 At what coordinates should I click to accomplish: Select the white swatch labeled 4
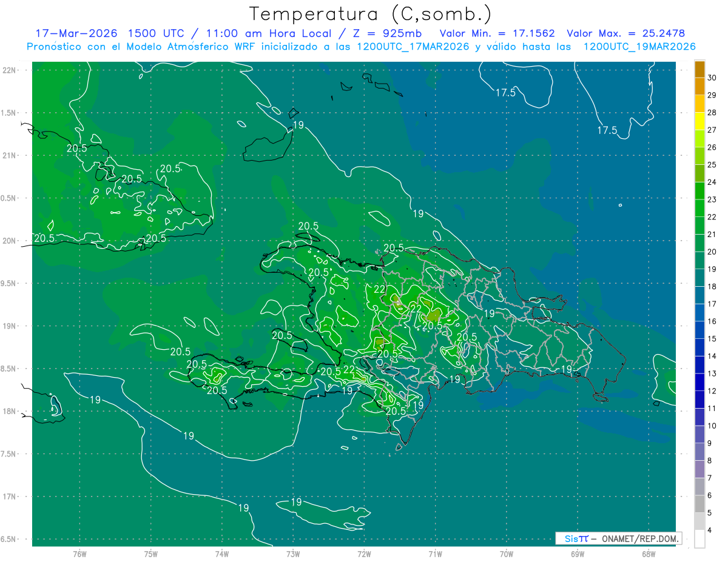(x=699, y=539)
